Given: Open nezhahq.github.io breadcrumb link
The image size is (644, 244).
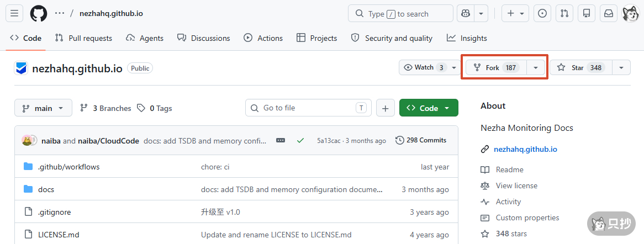Looking at the screenshot, I should click(112, 14).
